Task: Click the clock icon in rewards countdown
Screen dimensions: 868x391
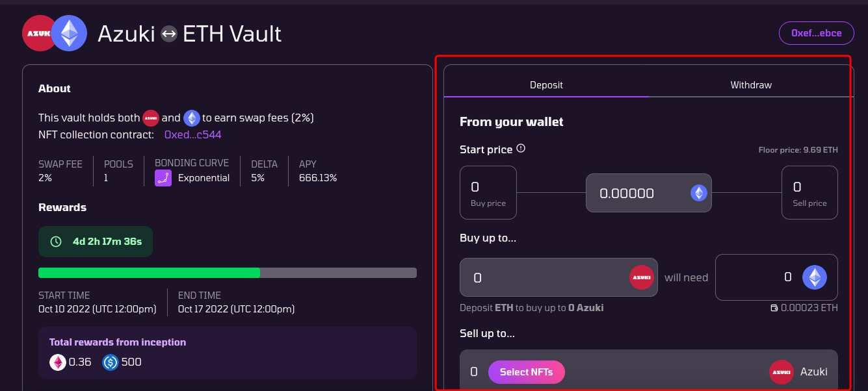Action: coord(56,242)
